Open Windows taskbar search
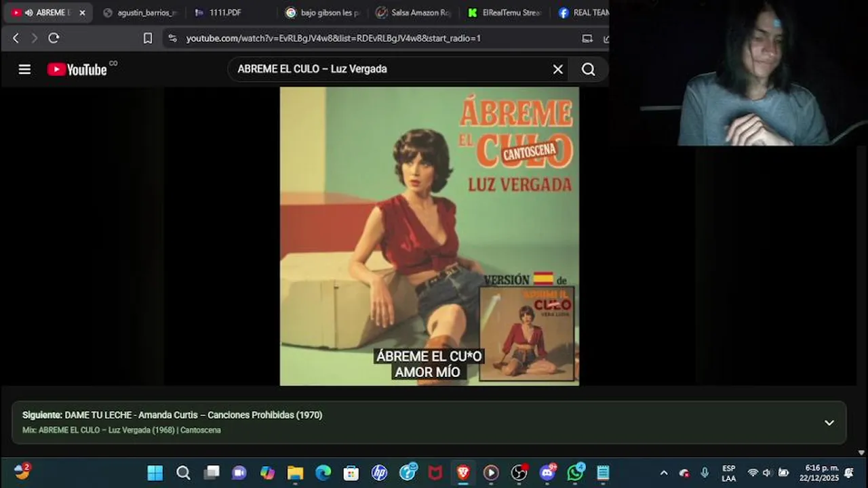The height and width of the screenshot is (488, 868). pyautogui.click(x=183, y=472)
